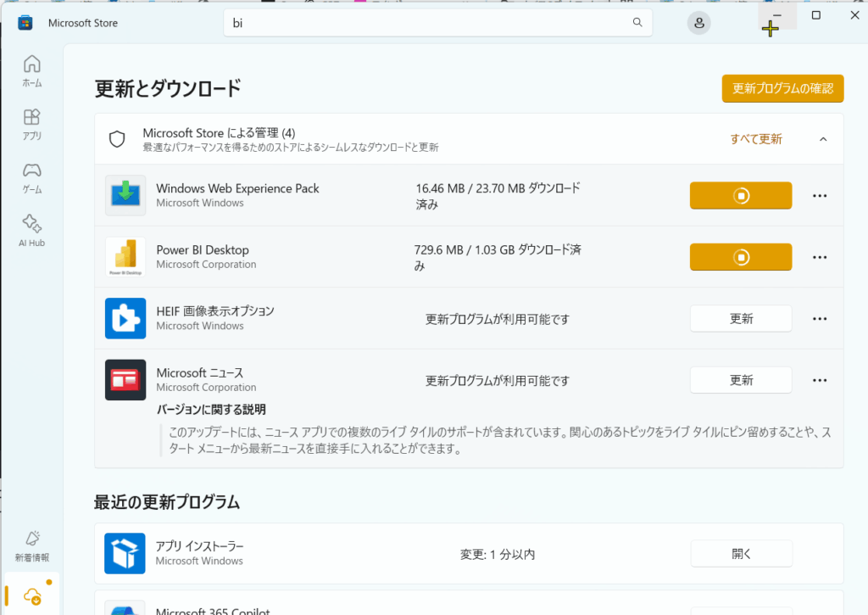
Task: Click 開く for アプリ インストーラー
Action: (x=741, y=553)
